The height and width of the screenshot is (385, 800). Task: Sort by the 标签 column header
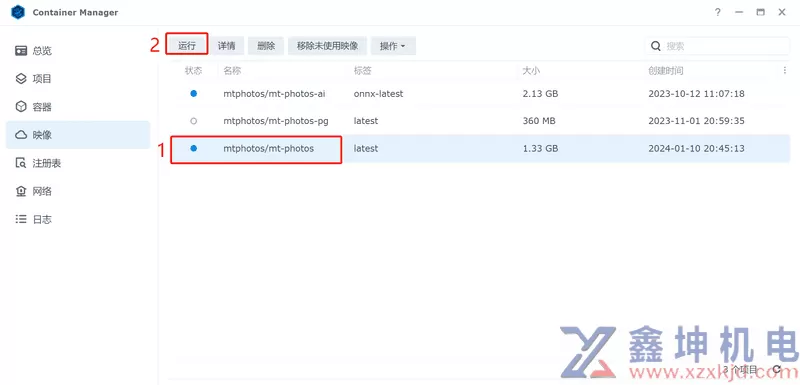point(363,70)
